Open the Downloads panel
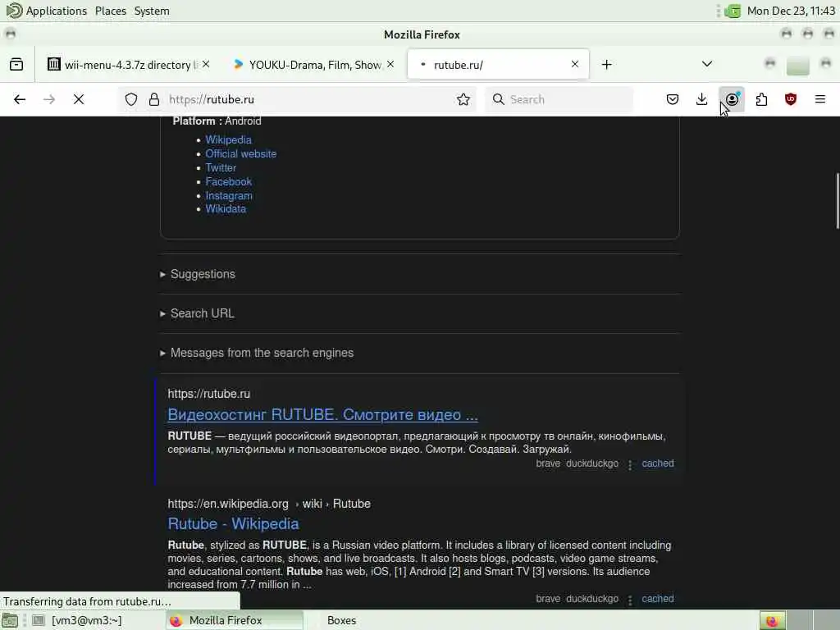The image size is (840, 630). tap(702, 99)
